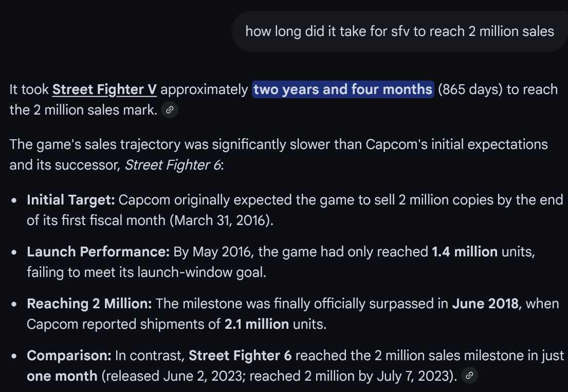Image resolution: width=568 pixels, height=392 pixels.
Task: Click the bold "2.1 million" figure
Action: tap(257, 324)
